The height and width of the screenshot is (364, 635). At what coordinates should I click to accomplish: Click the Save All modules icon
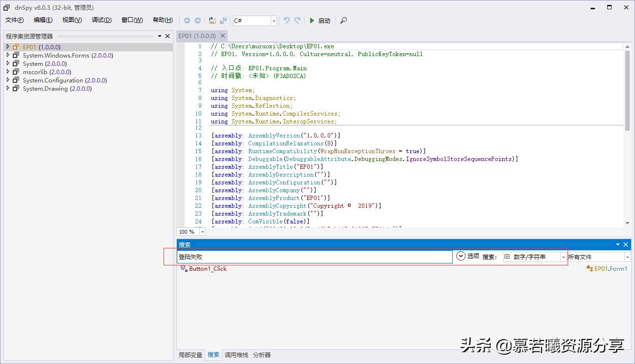point(223,20)
